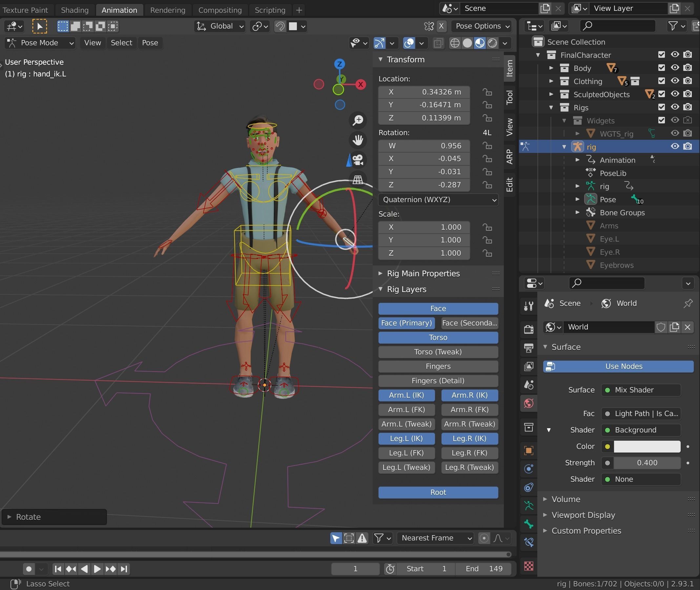Viewport: 700px width, 590px height.
Task: Open Output properties tab icon
Action: tap(528, 348)
